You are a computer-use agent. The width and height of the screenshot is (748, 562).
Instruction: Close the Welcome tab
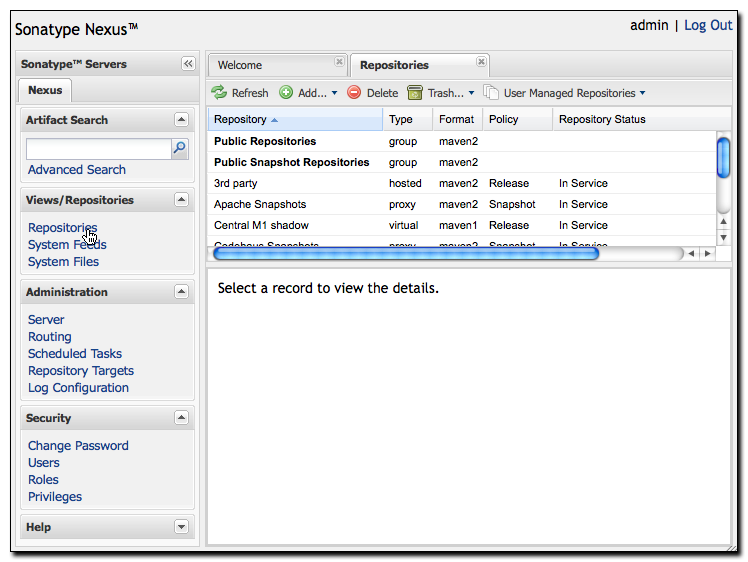339,62
